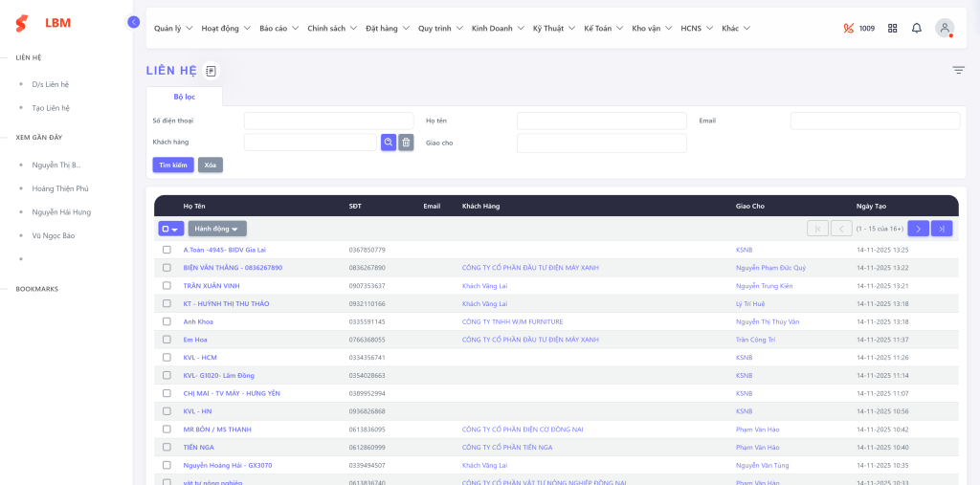980x485 pixels.
Task: Expand the Kế Toán menu
Action: coord(603,28)
